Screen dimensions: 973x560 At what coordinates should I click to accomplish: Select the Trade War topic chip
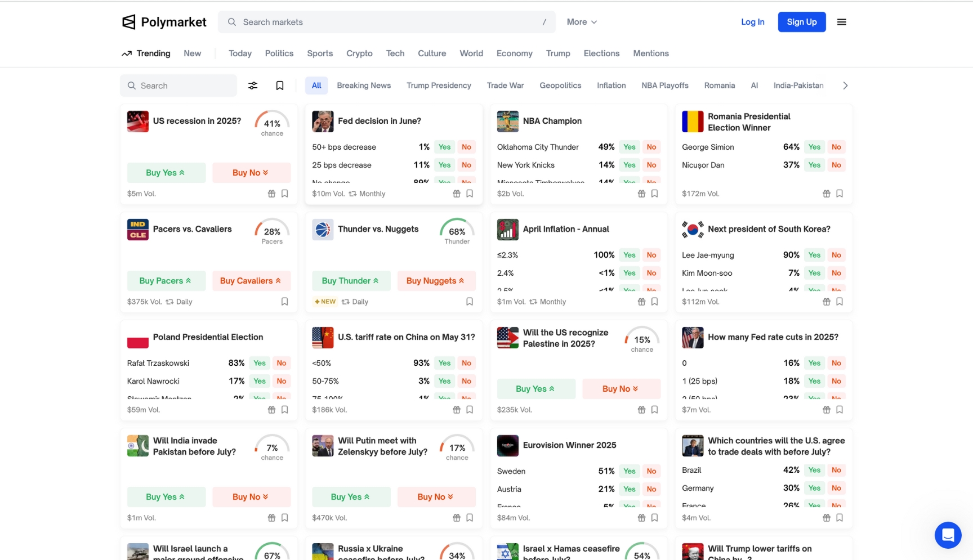(x=505, y=86)
